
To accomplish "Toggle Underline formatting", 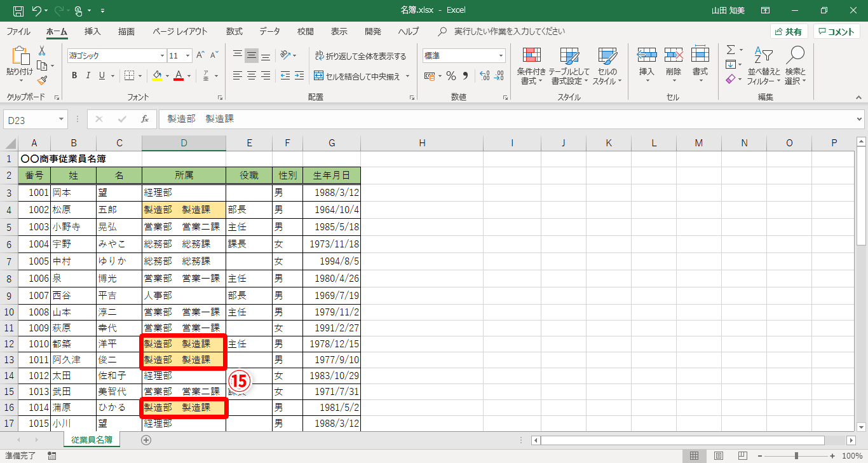I will point(102,76).
